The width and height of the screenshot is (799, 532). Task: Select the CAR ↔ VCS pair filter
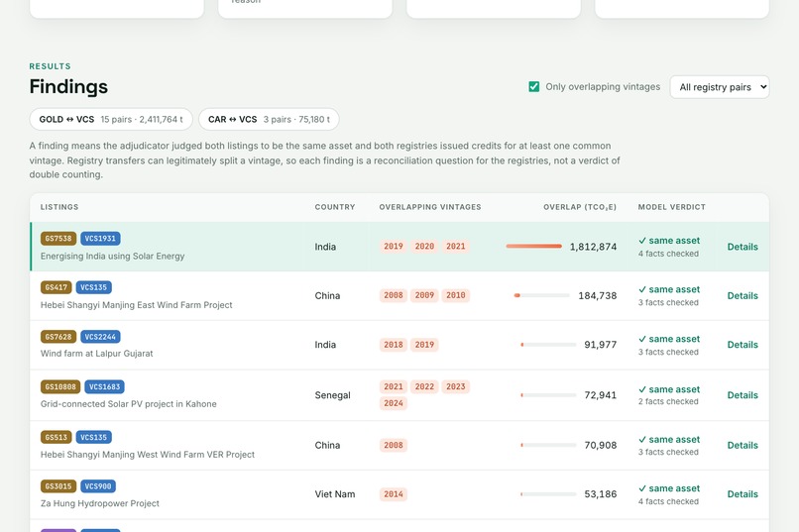click(269, 119)
